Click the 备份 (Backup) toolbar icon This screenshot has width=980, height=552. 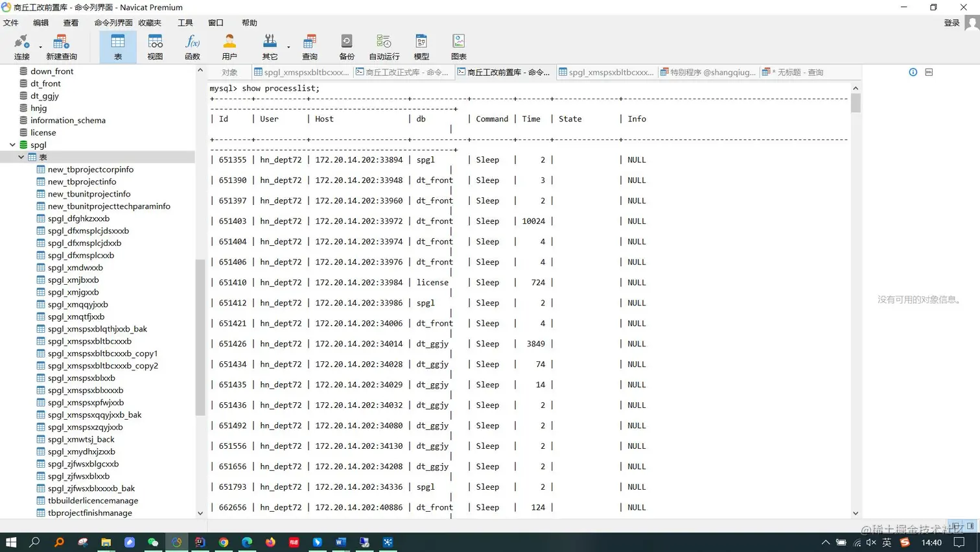(x=347, y=47)
